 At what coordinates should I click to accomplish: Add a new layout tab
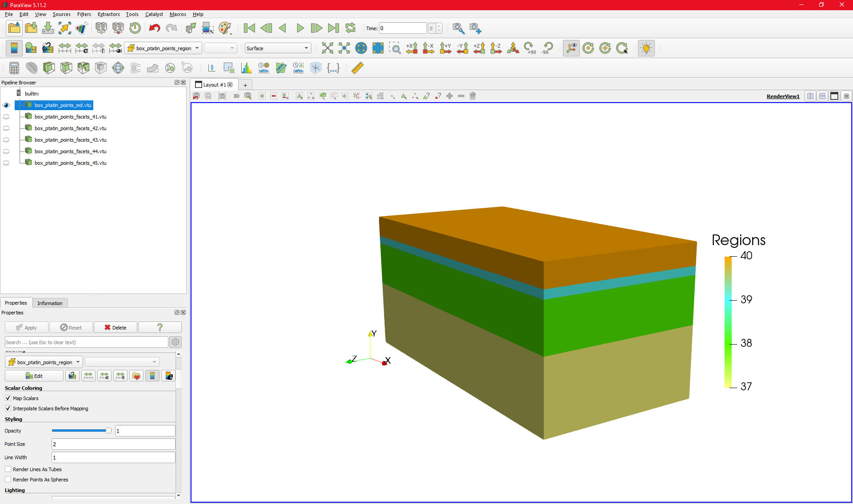[x=245, y=85]
